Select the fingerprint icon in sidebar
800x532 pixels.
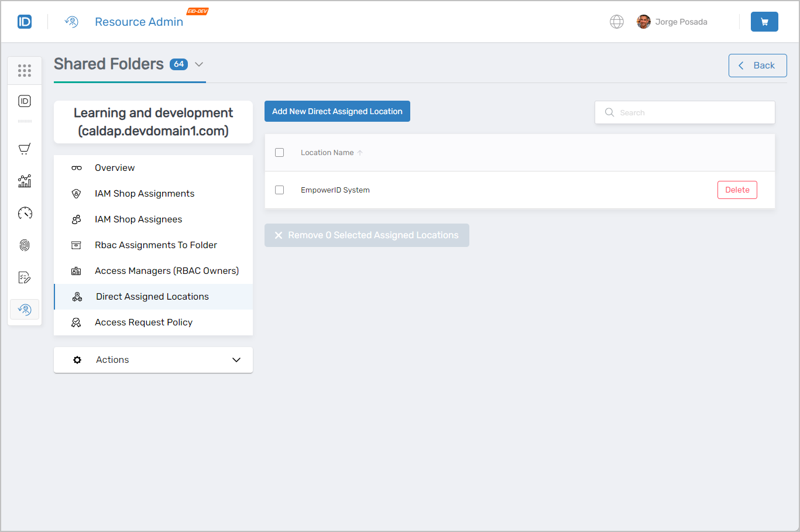25,245
